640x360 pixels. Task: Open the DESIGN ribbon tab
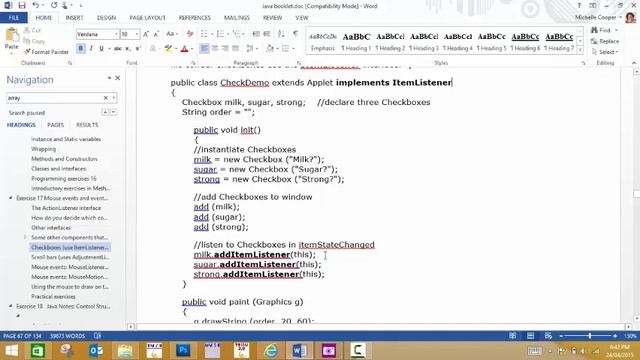coord(107,18)
